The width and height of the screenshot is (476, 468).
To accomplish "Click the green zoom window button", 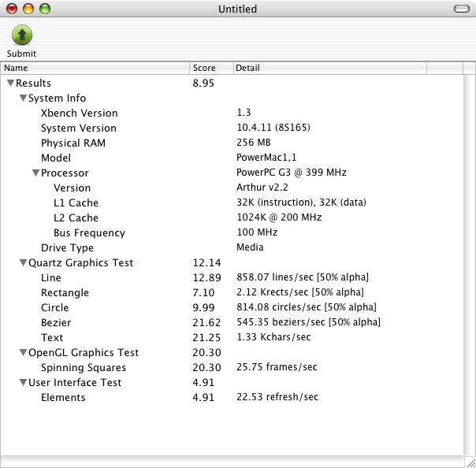I will pos(45,9).
